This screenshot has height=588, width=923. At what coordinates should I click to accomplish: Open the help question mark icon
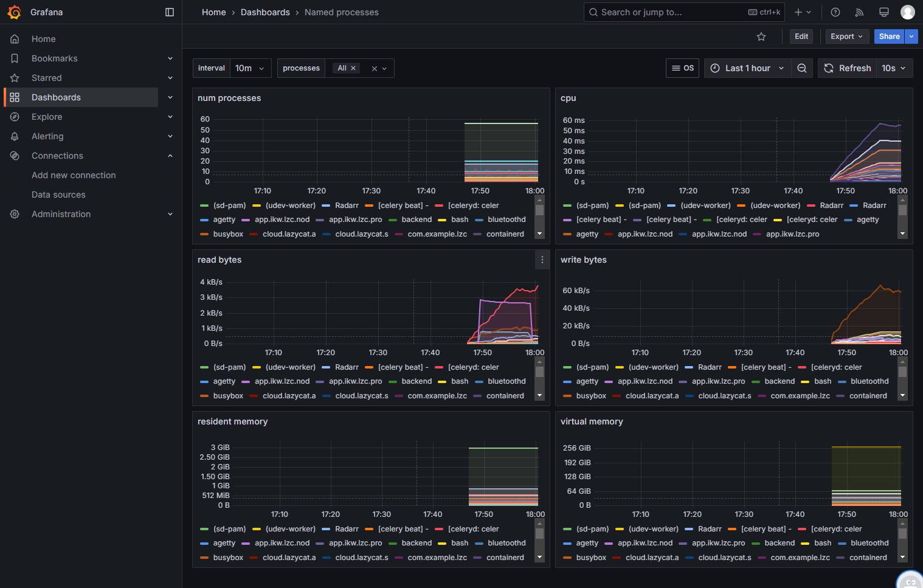(835, 12)
